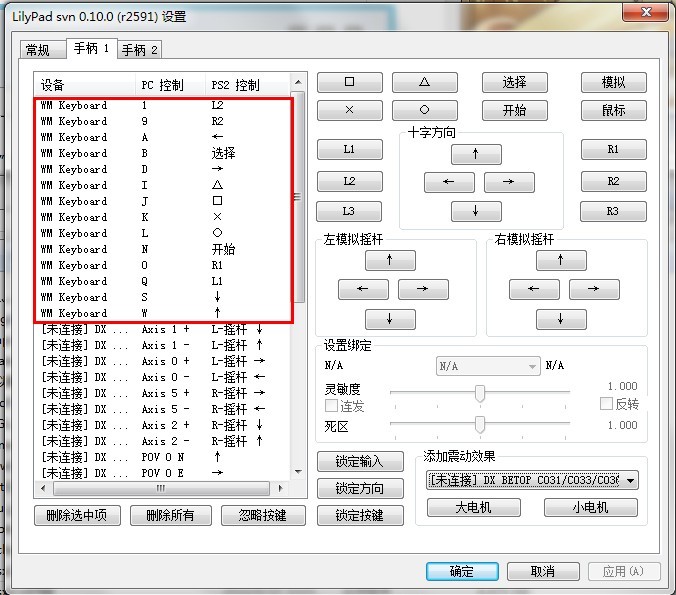
Task: Click the R3 button
Action: [x=613, y=211]
